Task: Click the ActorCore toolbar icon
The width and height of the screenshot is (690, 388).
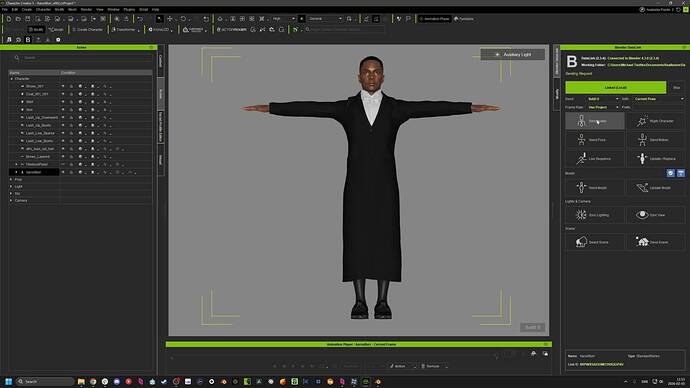Action: coord(231,29)
